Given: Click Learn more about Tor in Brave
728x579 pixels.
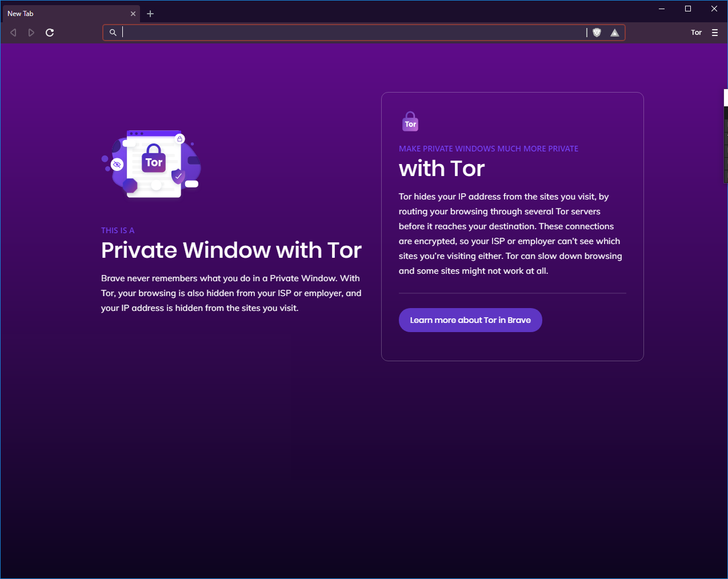Looking at the screenshot, I should (x=470, y=320).
